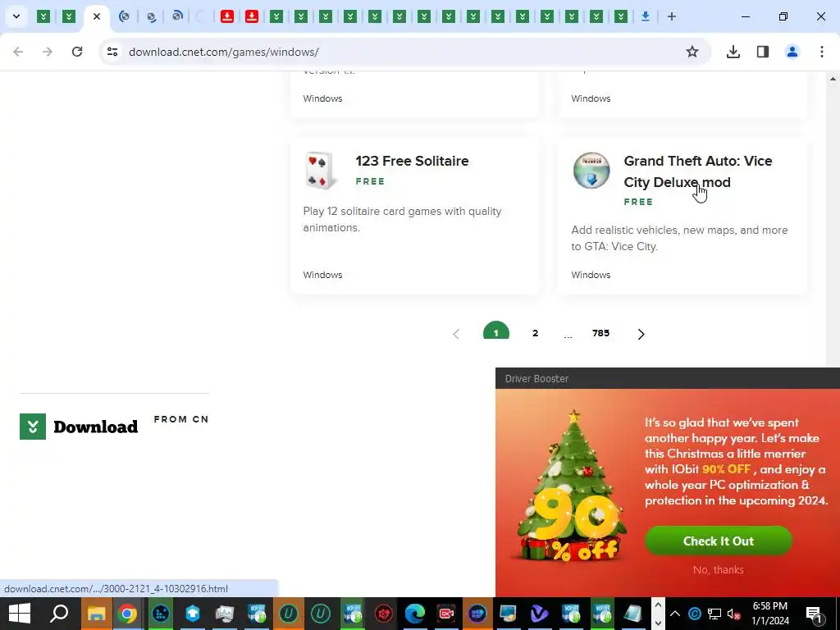The height and width of the screenshot is (630, 840).
Task: Open the blue circle C tray icon
Action: (694, 614)
